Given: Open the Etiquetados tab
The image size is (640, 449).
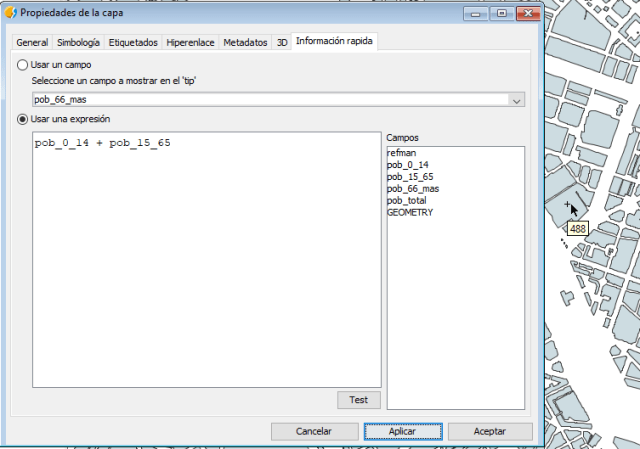Looking at the screenshot, I should pos(133,43).
